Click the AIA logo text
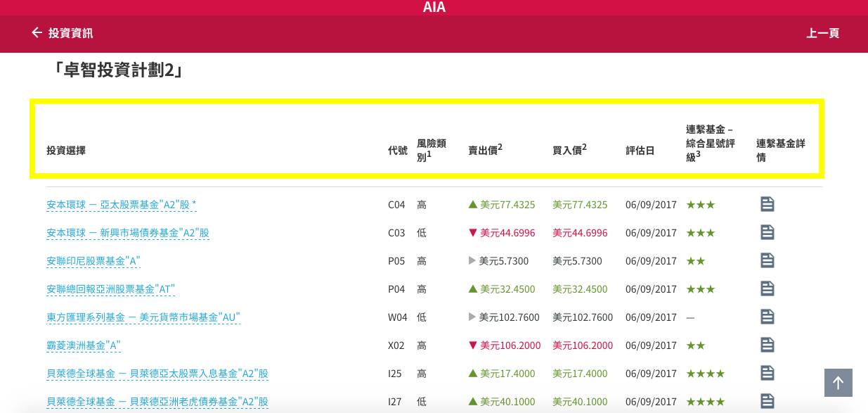 (434, 7)
